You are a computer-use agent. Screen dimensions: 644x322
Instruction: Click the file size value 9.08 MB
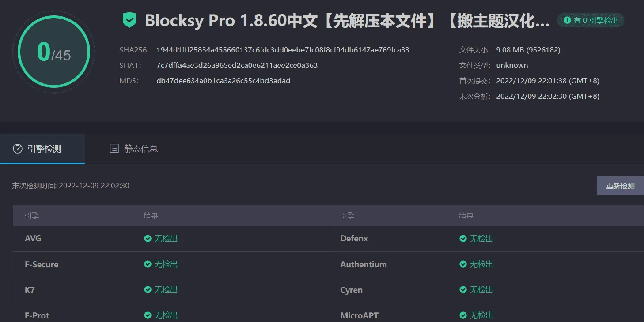coord(528,50)
